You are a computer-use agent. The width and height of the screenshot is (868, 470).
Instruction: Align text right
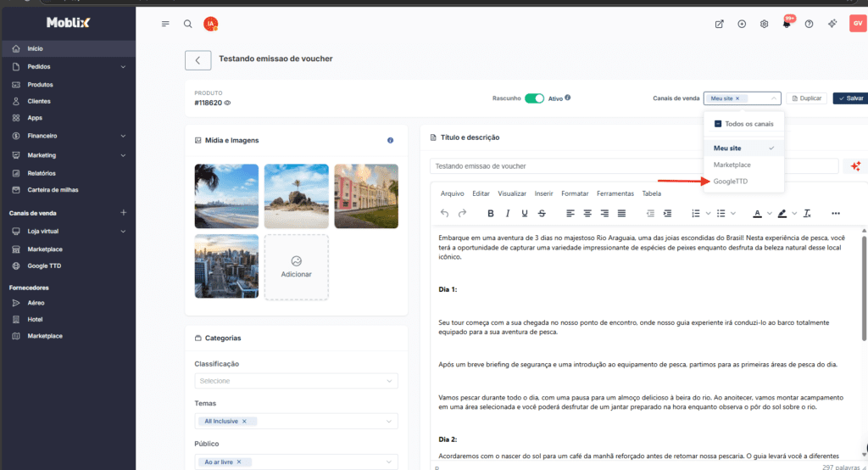pos(604,213)
